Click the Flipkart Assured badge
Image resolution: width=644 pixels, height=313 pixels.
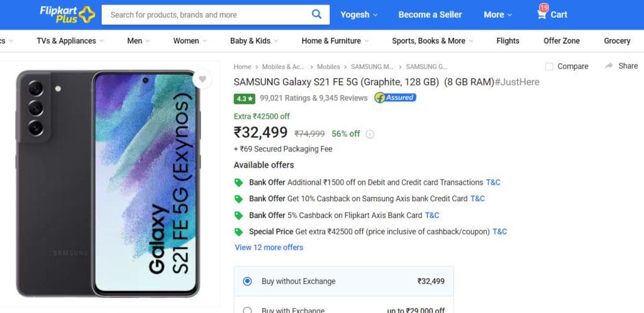click(395, 97)
